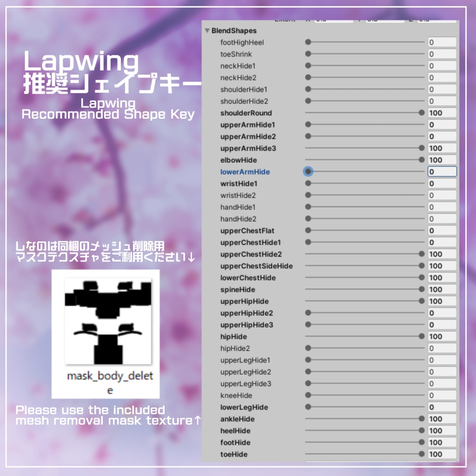Click the ankleHide value field
Viewport: 476px width, 476px height.
[x=442, y=419]
